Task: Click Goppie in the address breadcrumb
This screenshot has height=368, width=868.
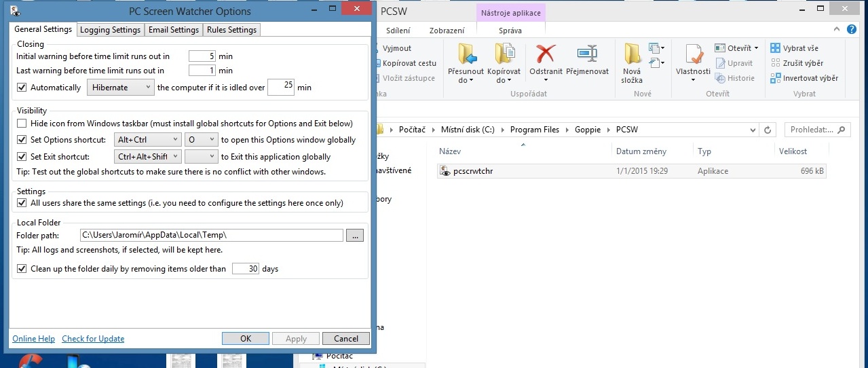Action: click(x=588, y=130)
